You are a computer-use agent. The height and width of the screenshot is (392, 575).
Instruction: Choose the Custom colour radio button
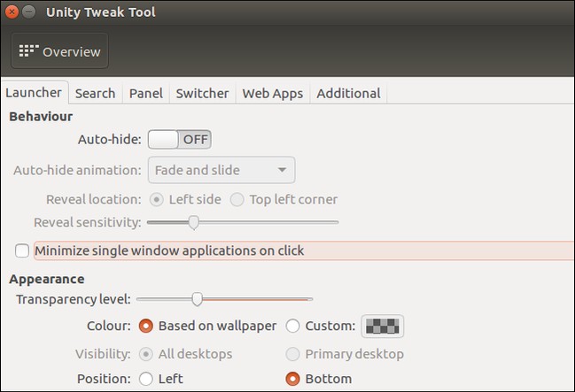[292, 326]
